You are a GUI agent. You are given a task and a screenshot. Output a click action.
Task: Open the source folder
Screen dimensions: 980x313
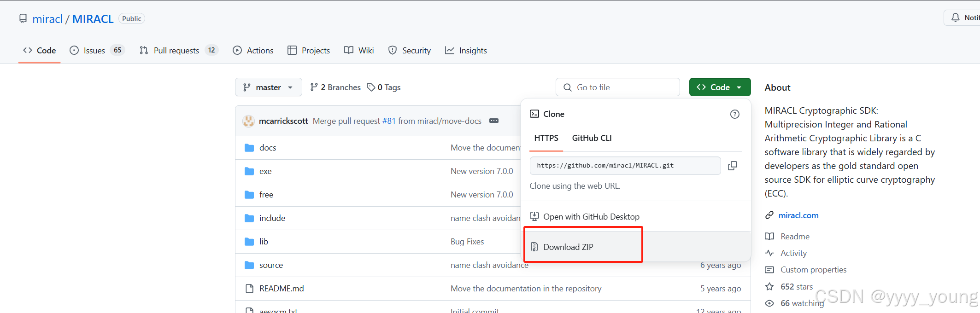click(271, 265)
